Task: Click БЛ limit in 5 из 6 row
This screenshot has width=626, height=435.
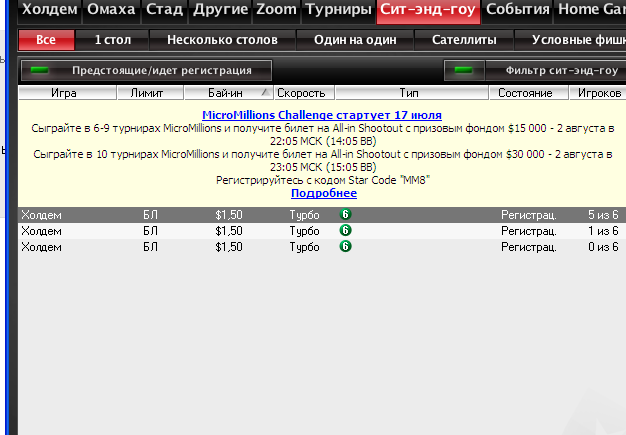Action: [151, 215]
